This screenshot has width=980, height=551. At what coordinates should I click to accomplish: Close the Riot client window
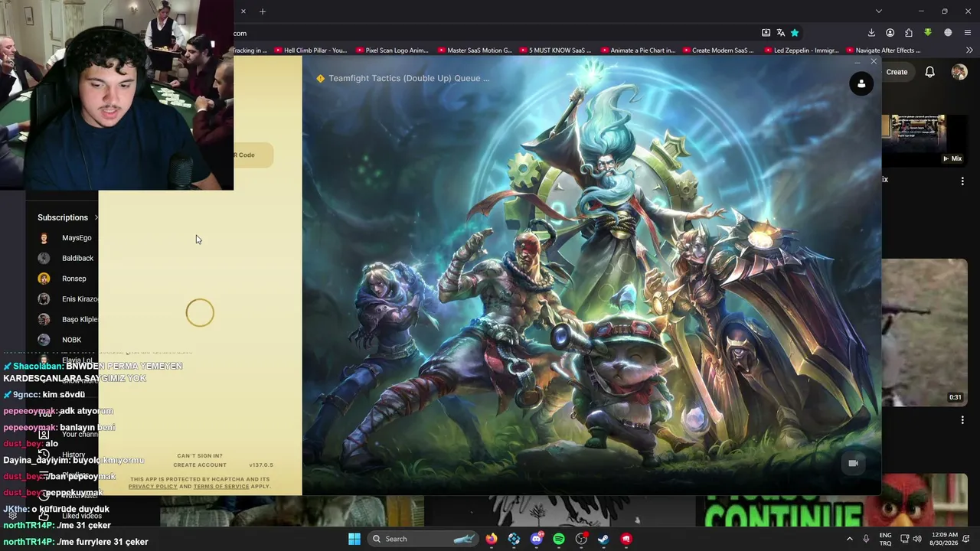(874, 61)
